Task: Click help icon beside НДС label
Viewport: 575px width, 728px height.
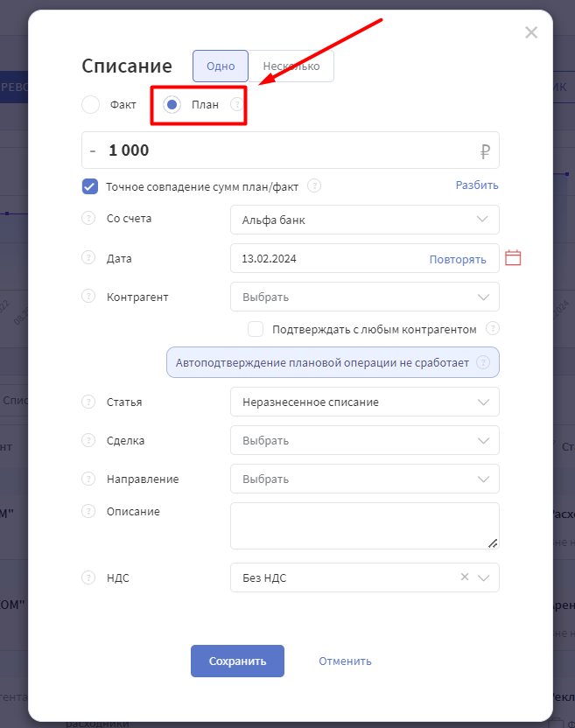Action: 88,577
